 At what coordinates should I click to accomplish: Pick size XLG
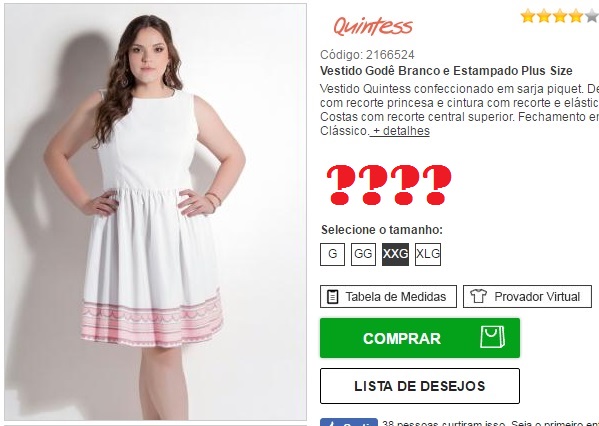428,254
